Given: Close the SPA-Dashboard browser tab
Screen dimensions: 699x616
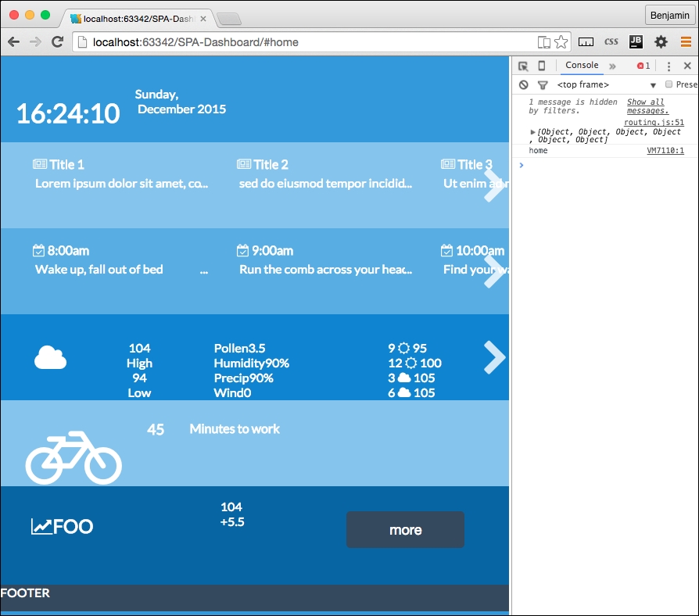Looking at the screenshot, I should point(203,19).
